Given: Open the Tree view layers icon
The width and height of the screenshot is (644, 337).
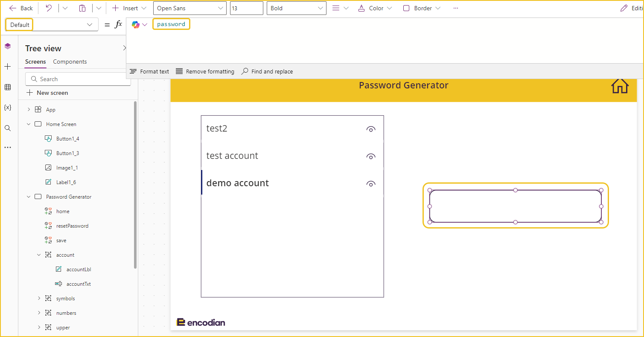Looking at the screenshot, I should pos(8,46).
